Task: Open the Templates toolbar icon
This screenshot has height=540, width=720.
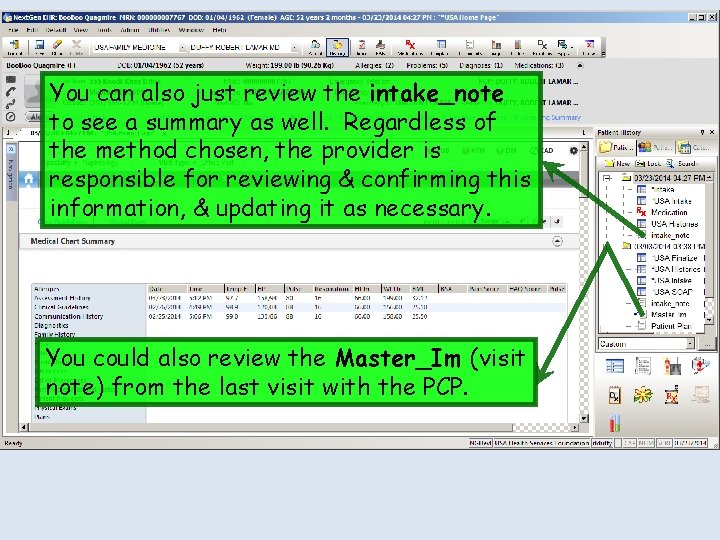Action: coord(441,47)
